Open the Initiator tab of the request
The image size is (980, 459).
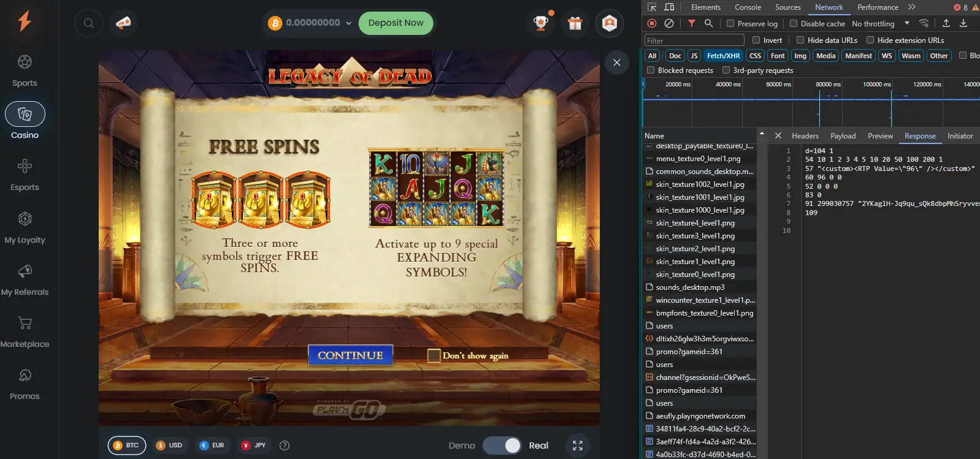tap(960, 136)
